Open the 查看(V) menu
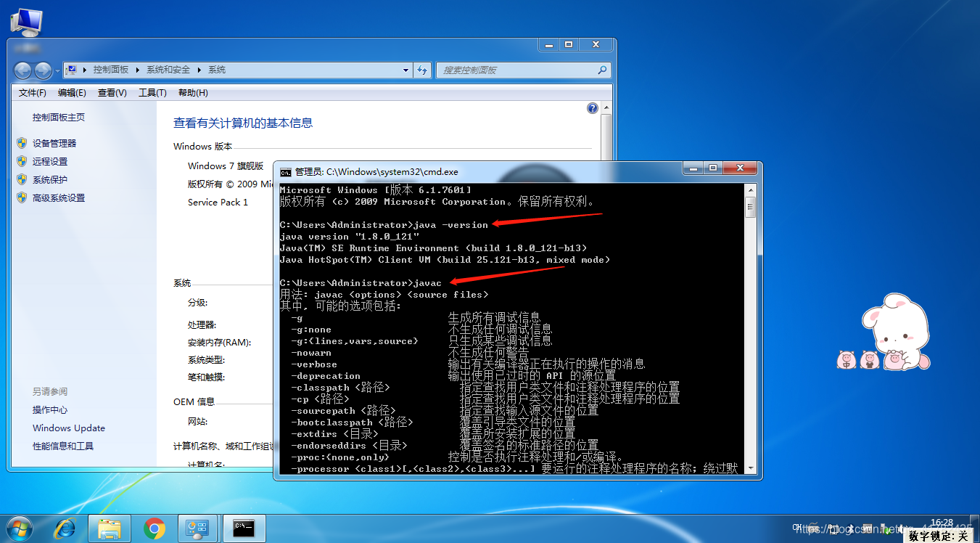The image size is (980, 543). coord(112,93)
